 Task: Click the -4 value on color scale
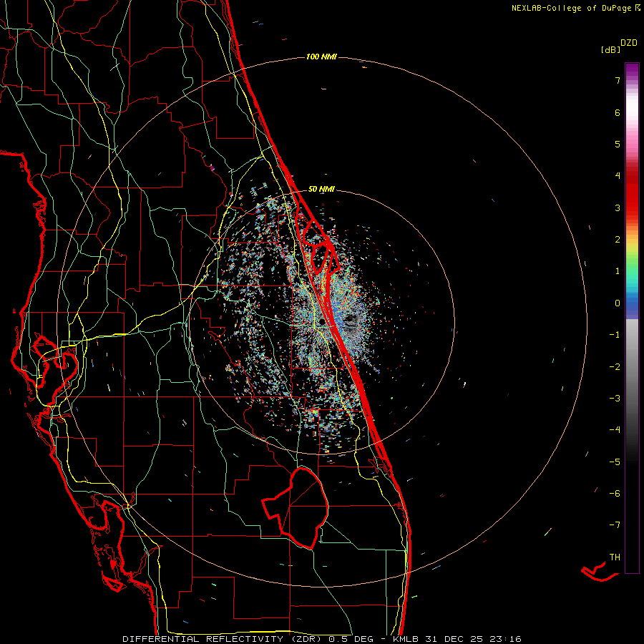(615, 430)
